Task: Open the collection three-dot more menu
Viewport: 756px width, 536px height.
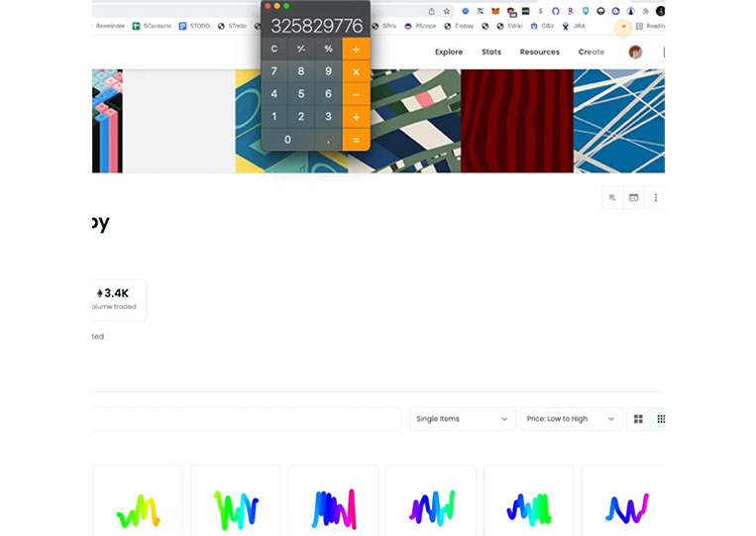Action: pos(655,197)
